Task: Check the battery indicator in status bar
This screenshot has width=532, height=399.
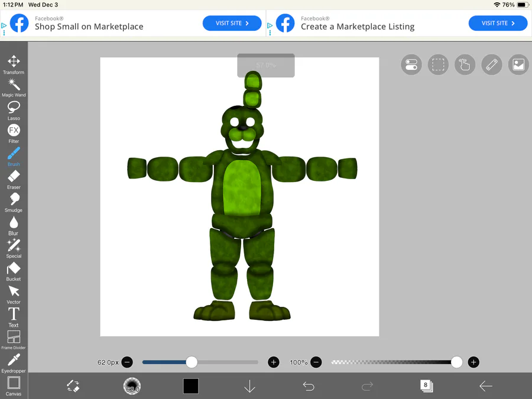Action: (x=523, y=5)
